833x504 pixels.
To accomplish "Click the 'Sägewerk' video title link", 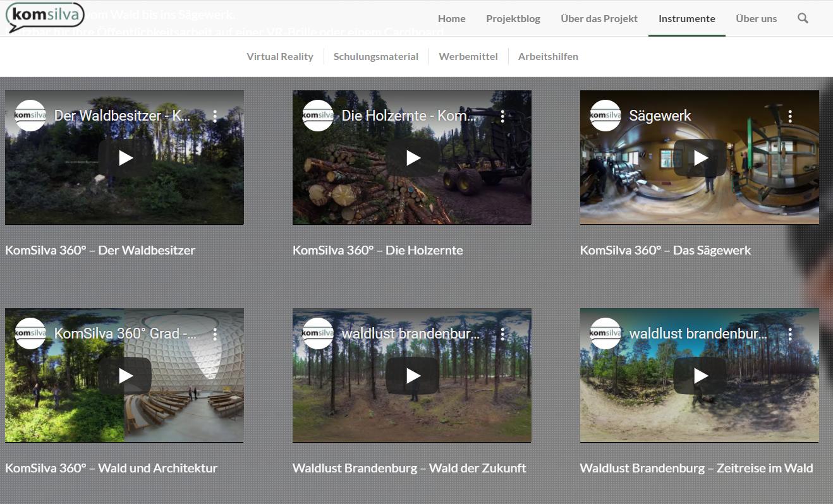I will [x=660, y=116].
